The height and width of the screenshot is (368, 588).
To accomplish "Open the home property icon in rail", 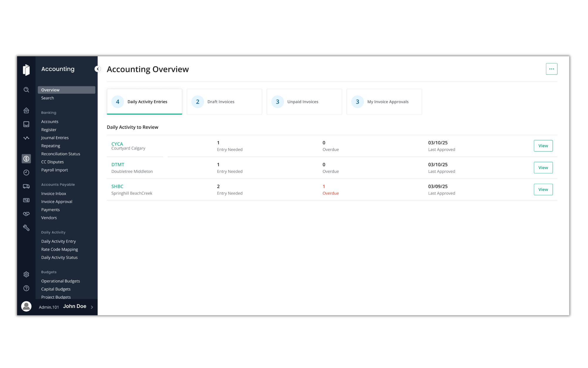I will 26,110.
